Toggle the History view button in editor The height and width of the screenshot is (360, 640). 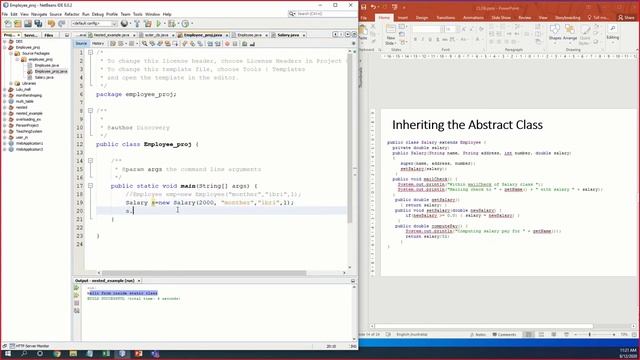pyautogui.click(x=98, y=43)
